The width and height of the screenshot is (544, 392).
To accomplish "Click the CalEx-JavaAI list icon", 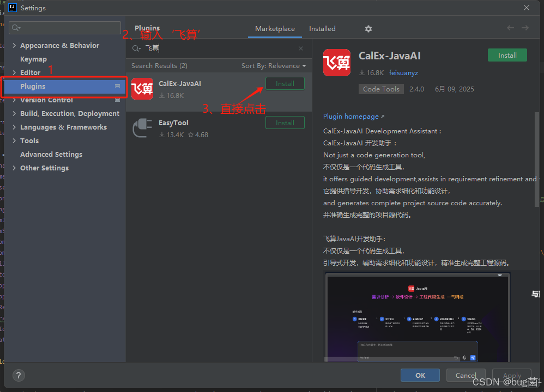I will tap(142, 89).
